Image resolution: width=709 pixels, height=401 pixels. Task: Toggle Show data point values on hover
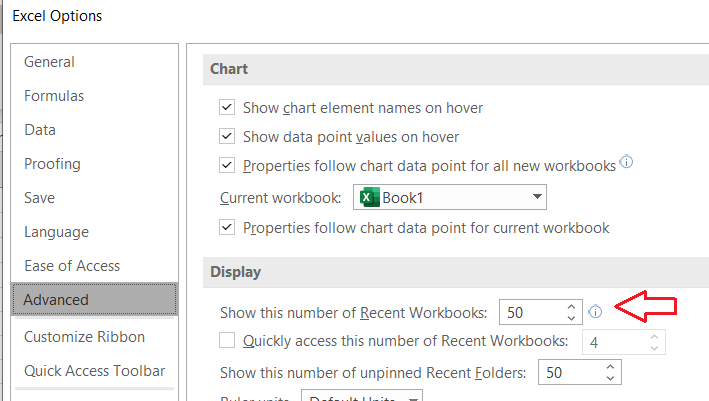[227, 137]
